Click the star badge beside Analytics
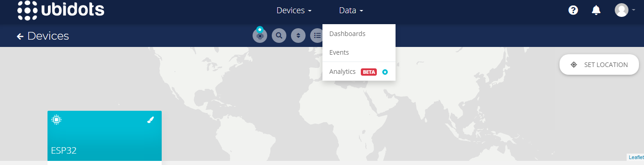This screenshot has height=165, width=644. tap(385, 72)
